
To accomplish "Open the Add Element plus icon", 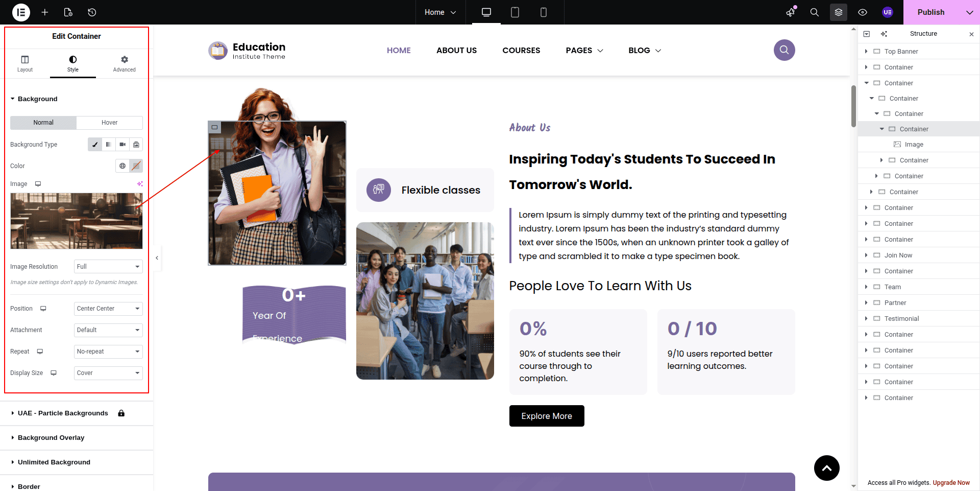I will [x=45, y=12].
